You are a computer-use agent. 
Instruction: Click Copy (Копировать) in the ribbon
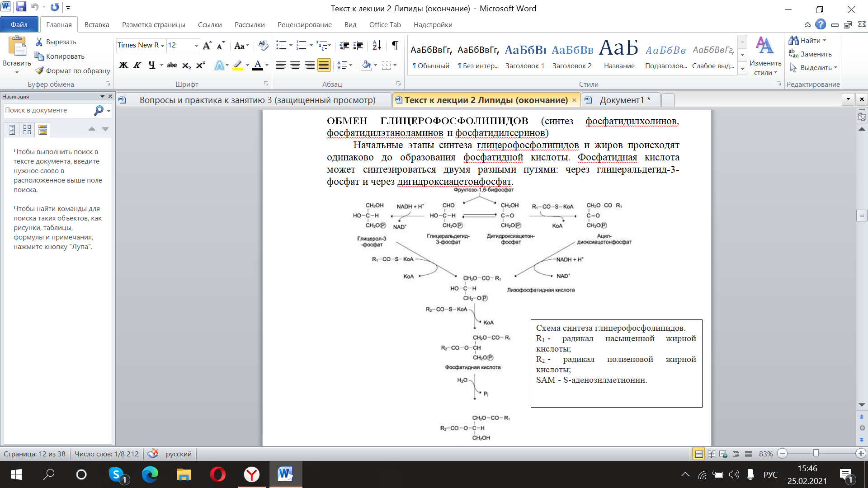pyautogui.click(x=60, y=56)
